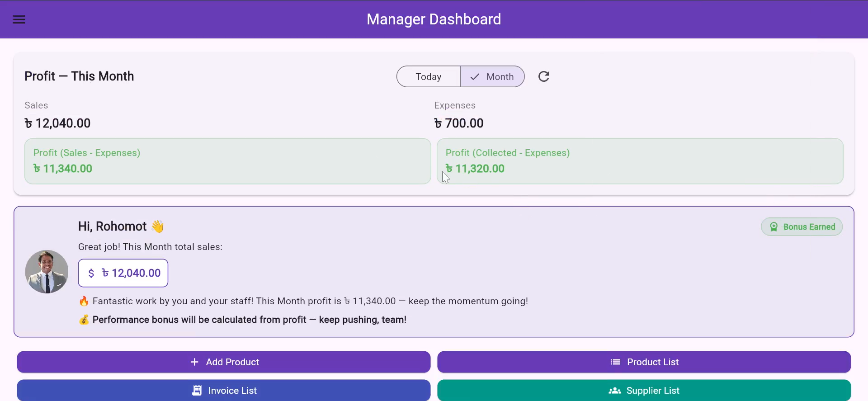Click the Manager Dashboard title
The image size is (868, 401).
[434, 19]
